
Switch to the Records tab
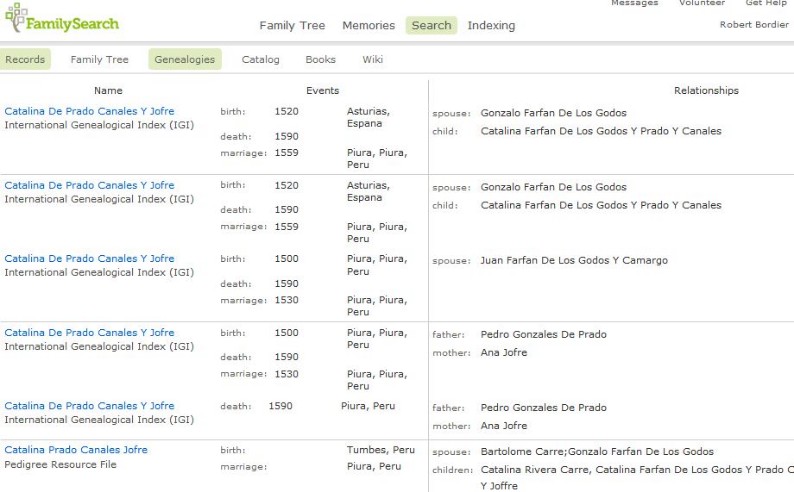[x=25, y=59]
